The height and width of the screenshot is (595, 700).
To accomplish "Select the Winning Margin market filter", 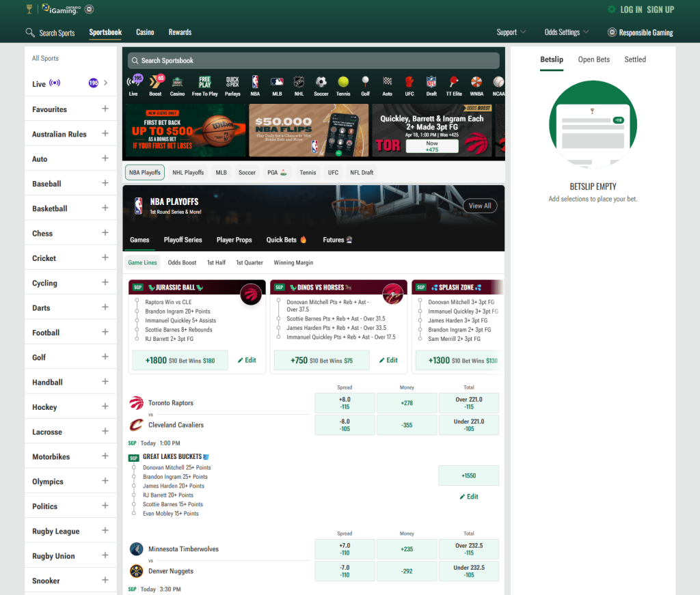I will 293,263.
